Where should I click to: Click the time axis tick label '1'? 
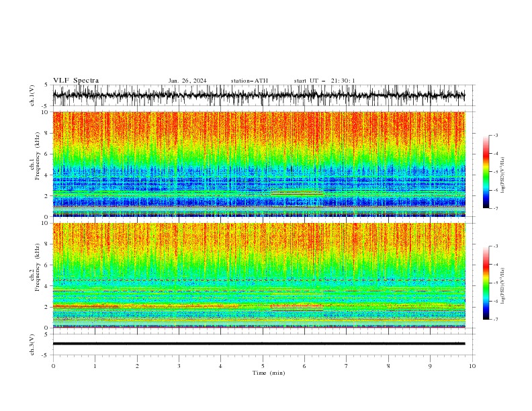pos(95,366)
